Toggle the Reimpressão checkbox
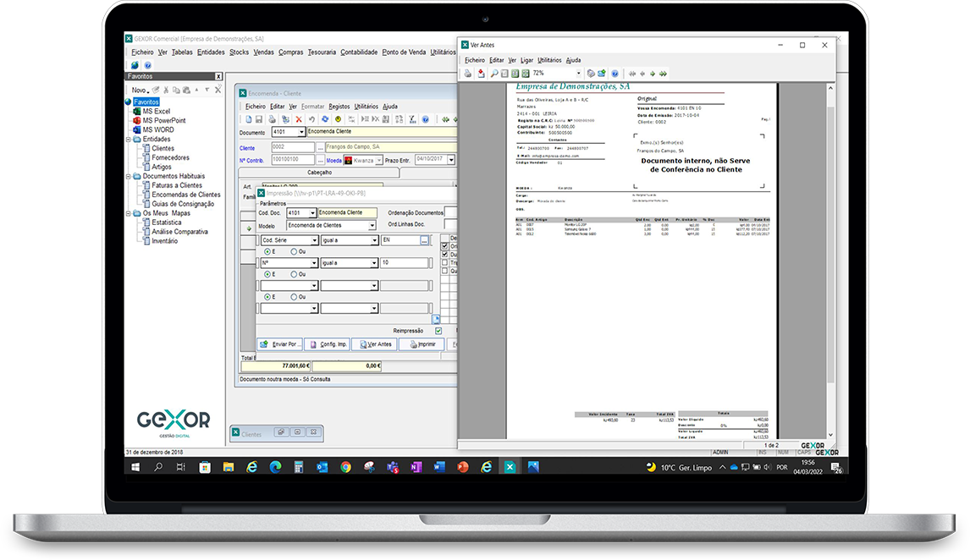This screenshot has width=970, height=560. coord(438,331)
